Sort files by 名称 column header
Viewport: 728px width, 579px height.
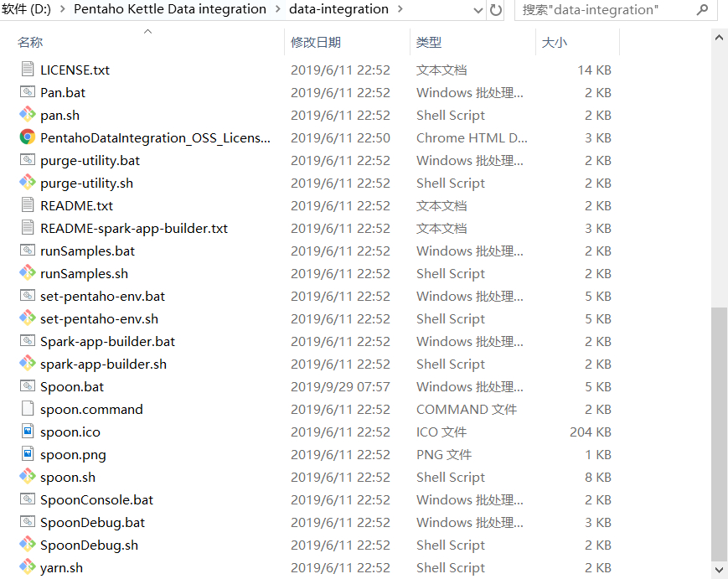[30, 43]
